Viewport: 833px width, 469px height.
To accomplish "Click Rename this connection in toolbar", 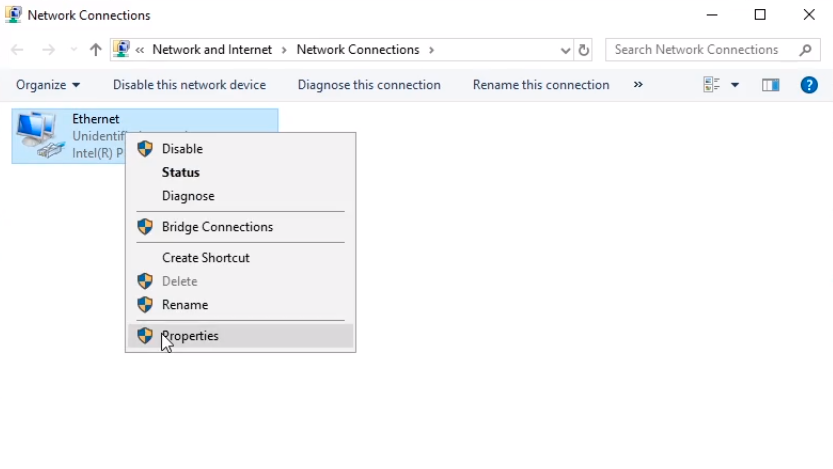I will point(541,85).
